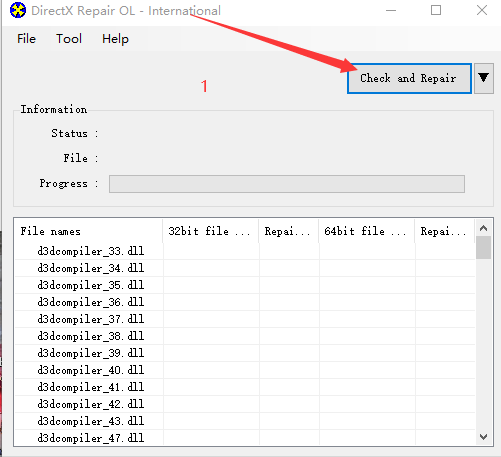
Task: Open the Help menu
Action: (115, 39)
